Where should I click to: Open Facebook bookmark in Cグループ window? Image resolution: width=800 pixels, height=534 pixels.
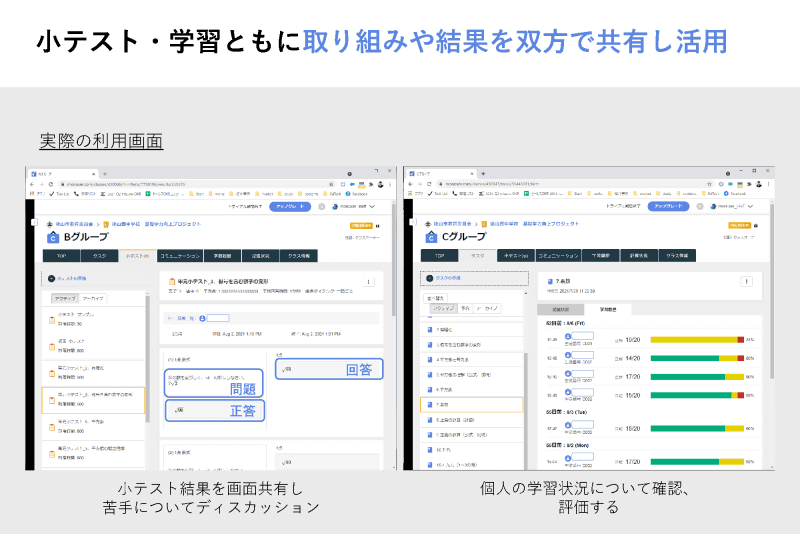(x=735, y=193)
